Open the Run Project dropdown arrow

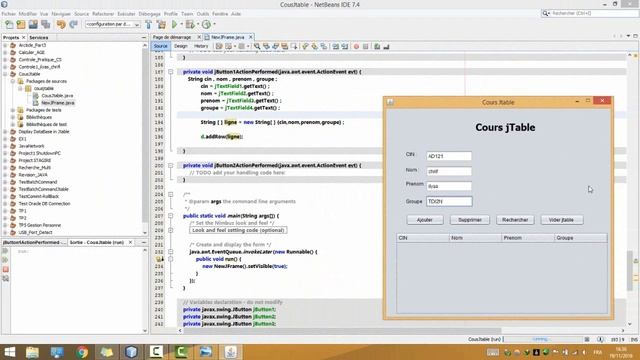(182, 24)
